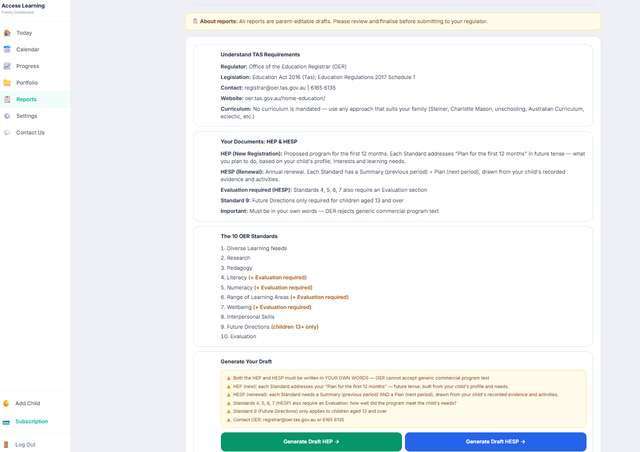
Task: Click oer.tas.gov.au/home-education website text
Action: [285, 98]
